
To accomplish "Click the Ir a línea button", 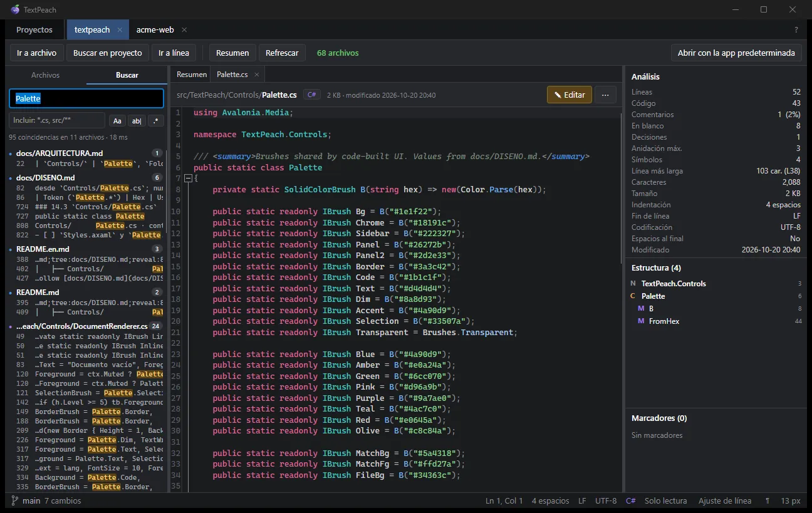I will tap(174, 53).
